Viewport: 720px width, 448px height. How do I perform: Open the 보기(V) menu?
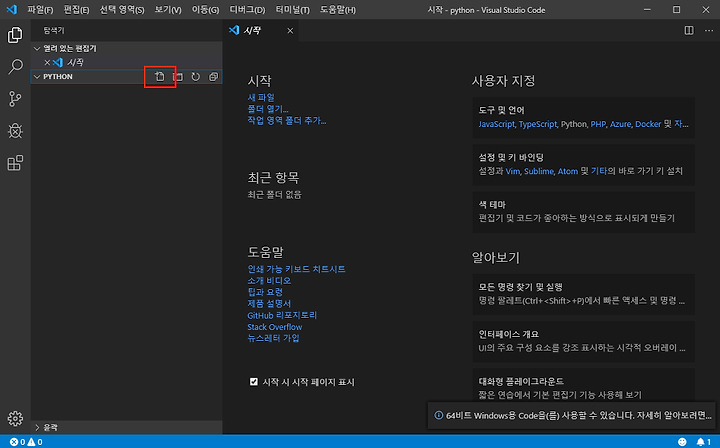coord(168,10)
